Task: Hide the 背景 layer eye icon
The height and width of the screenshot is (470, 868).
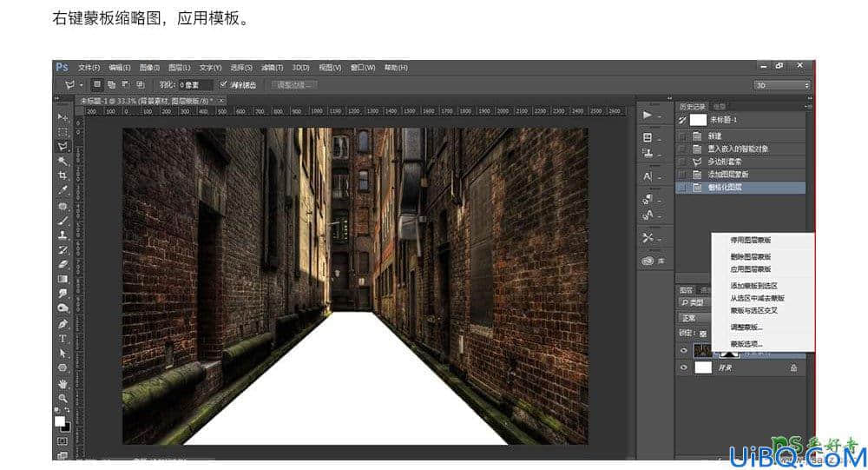Action: point(684,367)
